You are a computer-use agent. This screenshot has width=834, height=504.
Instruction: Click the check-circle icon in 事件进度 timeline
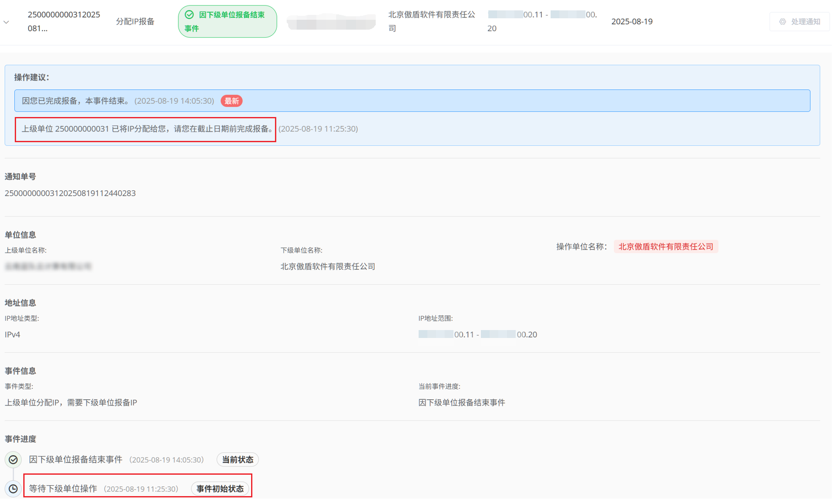pos(13,460)
